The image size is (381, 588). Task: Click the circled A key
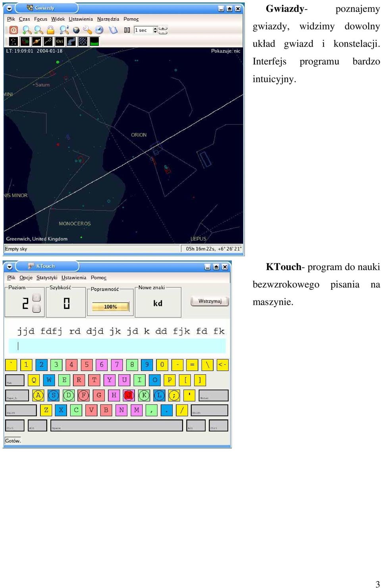38,395
